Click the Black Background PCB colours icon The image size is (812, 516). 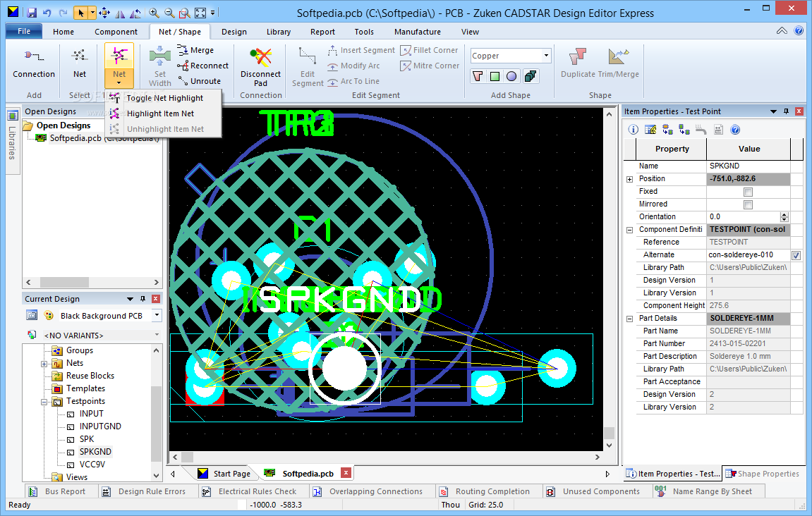click(49, 315)
